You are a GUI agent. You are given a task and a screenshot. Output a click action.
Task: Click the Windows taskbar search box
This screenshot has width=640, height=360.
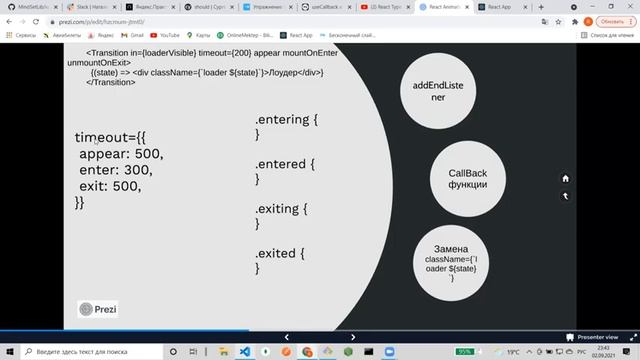(x=92, y=351)
